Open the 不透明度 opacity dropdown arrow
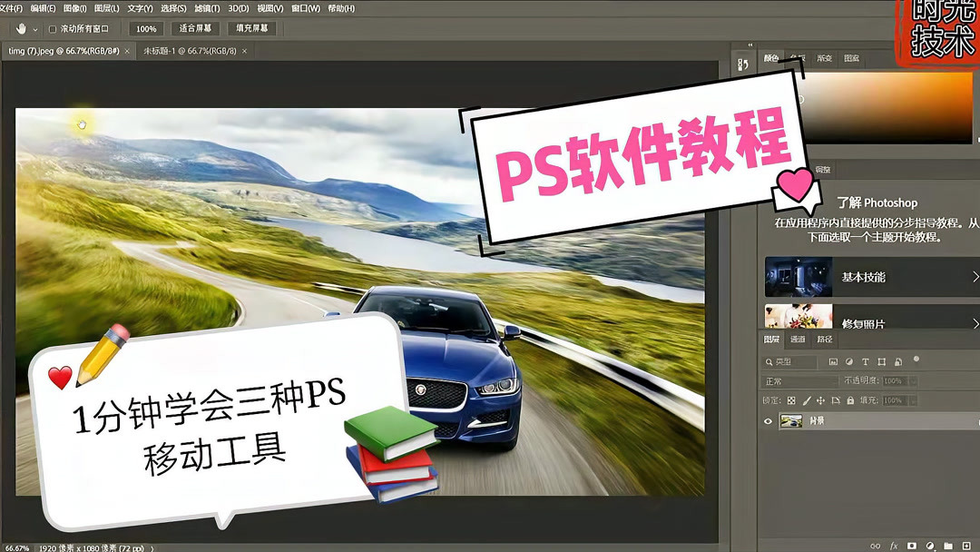 [x=913, y=379]
